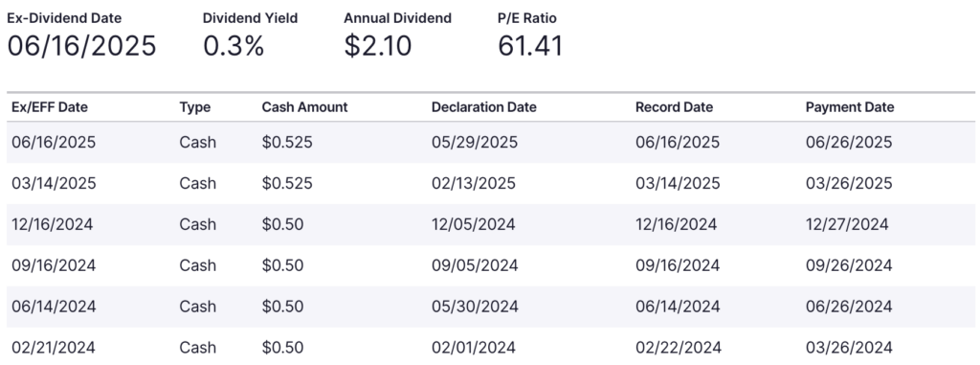Click the 03/14/2025 ex date row

491,183
